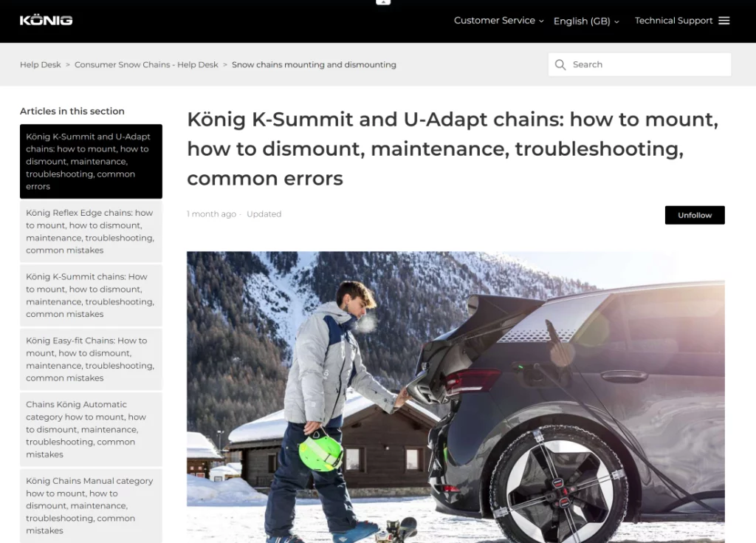Viewport: 756px width, 543px height.
Task: Click the snowy car article image
Action: pos(456,397)
